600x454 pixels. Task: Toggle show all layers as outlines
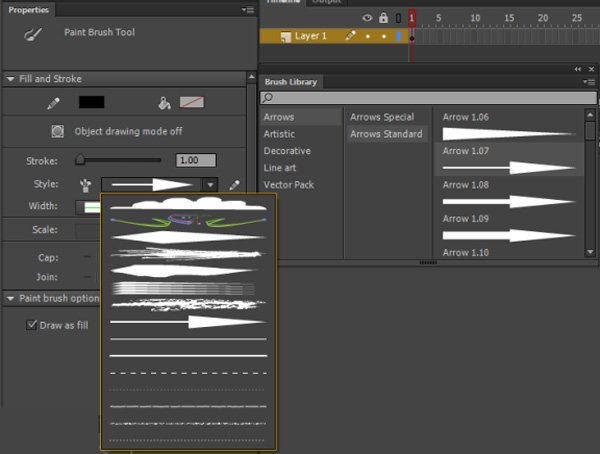(398, 18)
